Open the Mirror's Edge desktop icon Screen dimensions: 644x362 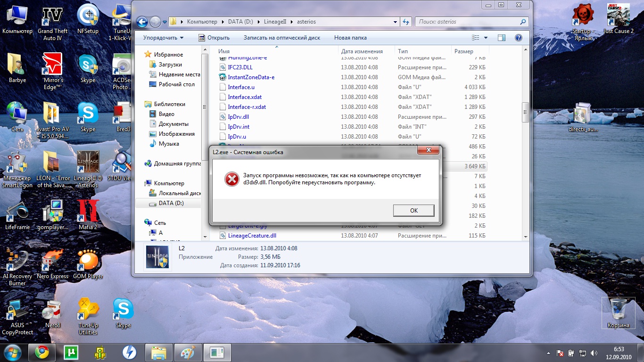[52, 67]
